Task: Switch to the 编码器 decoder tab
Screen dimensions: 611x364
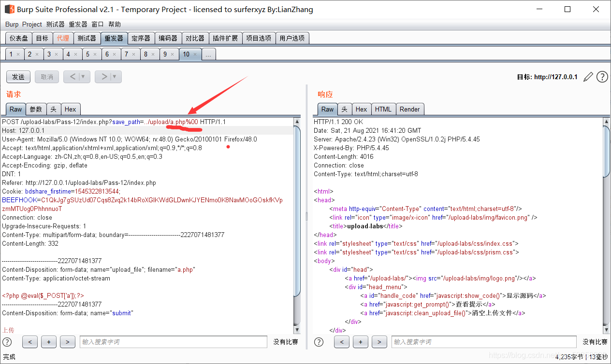Action: coord(168,38)
